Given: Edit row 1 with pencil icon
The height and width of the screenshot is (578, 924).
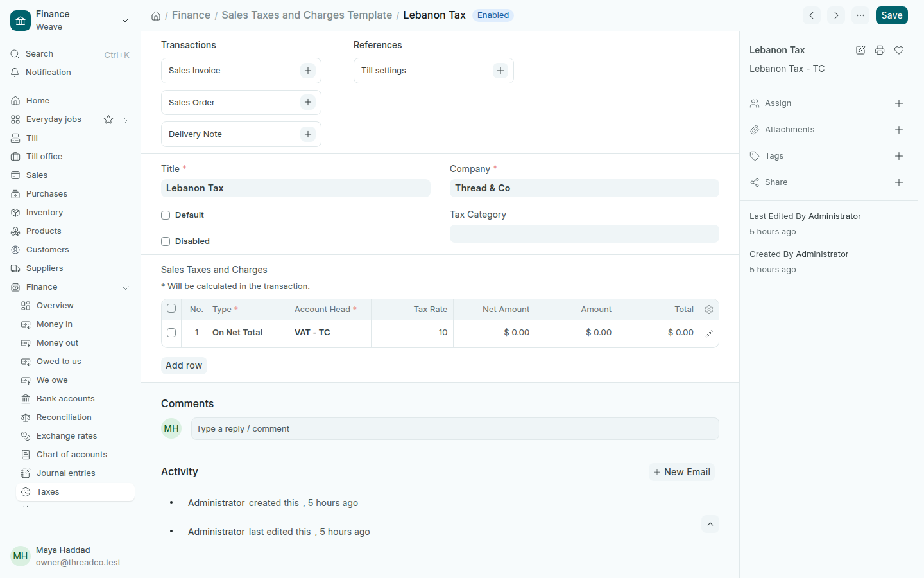Looking at the screenshot, I should 709,334.
